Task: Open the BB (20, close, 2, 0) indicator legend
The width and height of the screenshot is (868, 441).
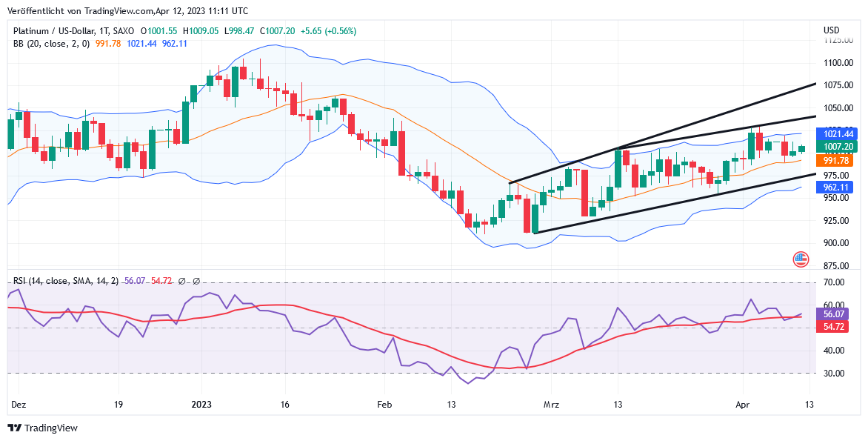Action: tap(51, 44)
